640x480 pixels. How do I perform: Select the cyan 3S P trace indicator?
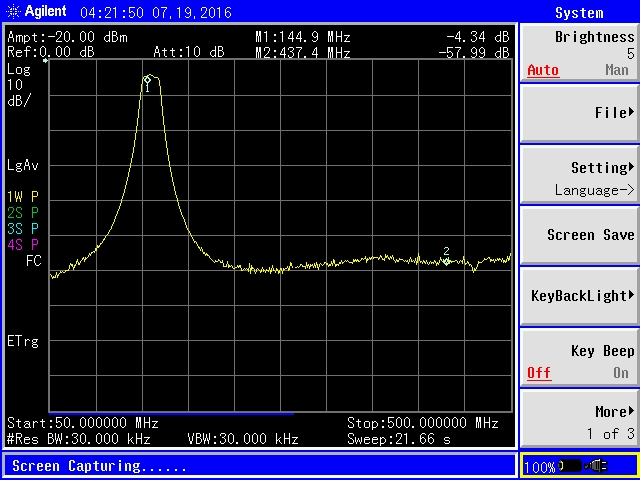(22, 228)
